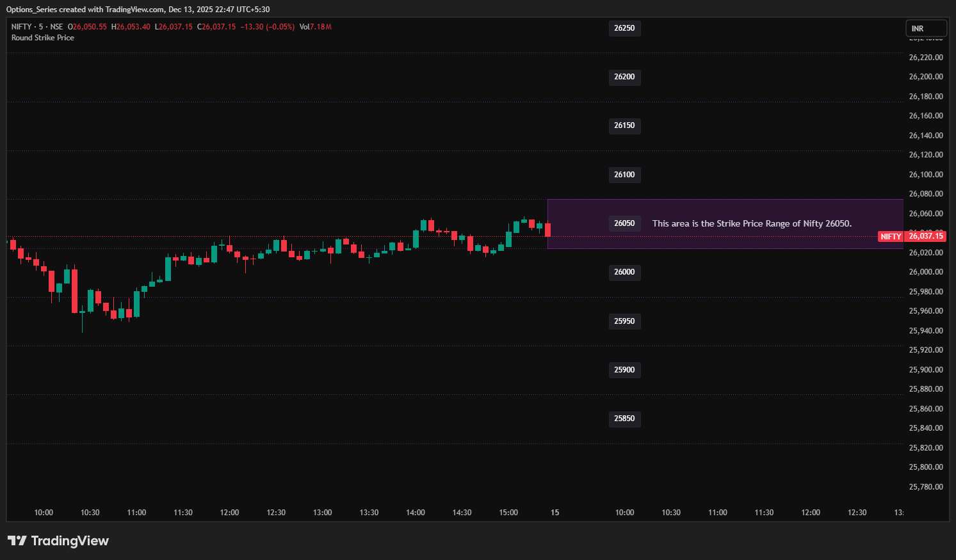This screenshot has height=560, width=956.
Task: Open the INR currency selector
Action: (x=926, y=28)
